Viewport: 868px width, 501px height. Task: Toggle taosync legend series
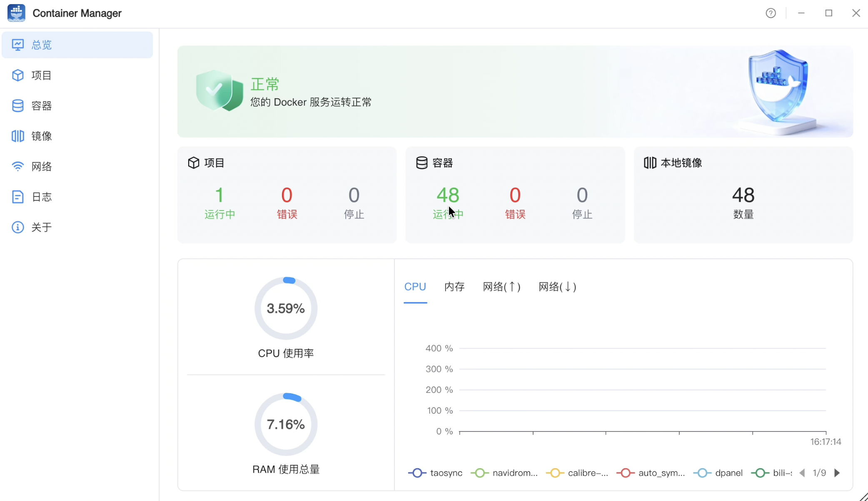(x=435, y=473)
